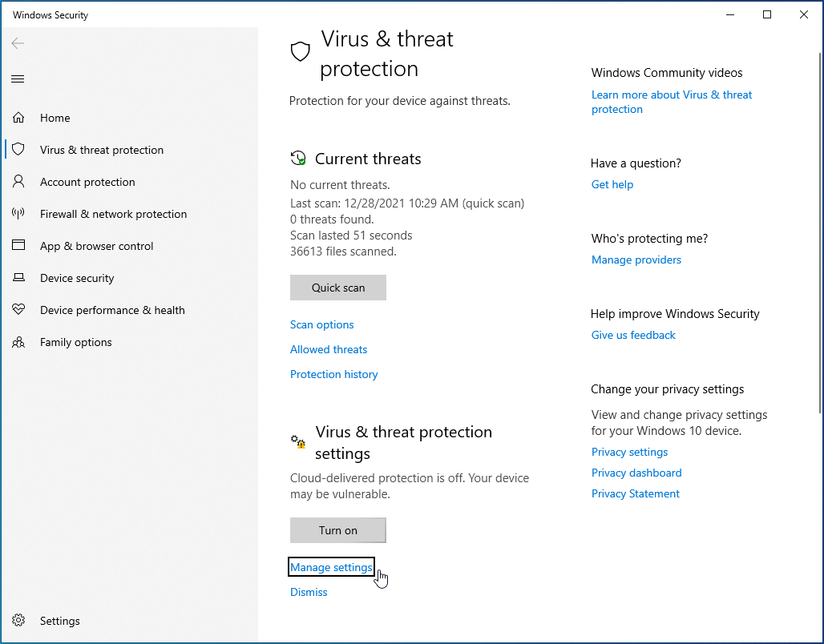
Task: Start a Quick scan
Action: pos(338,288)
